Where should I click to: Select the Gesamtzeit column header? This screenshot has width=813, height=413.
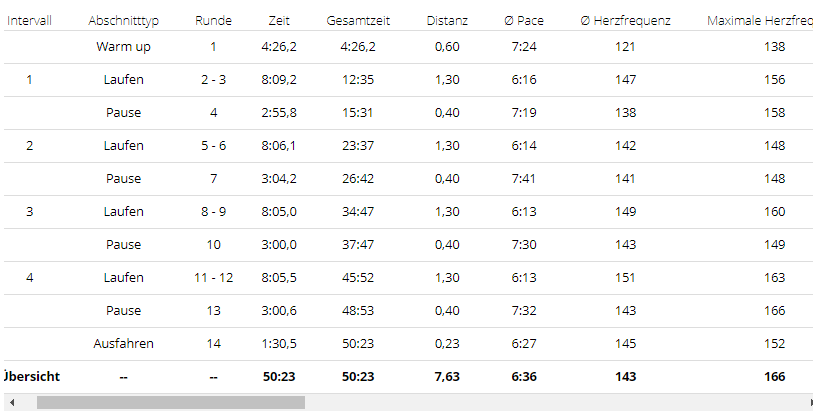pos(358,20)
